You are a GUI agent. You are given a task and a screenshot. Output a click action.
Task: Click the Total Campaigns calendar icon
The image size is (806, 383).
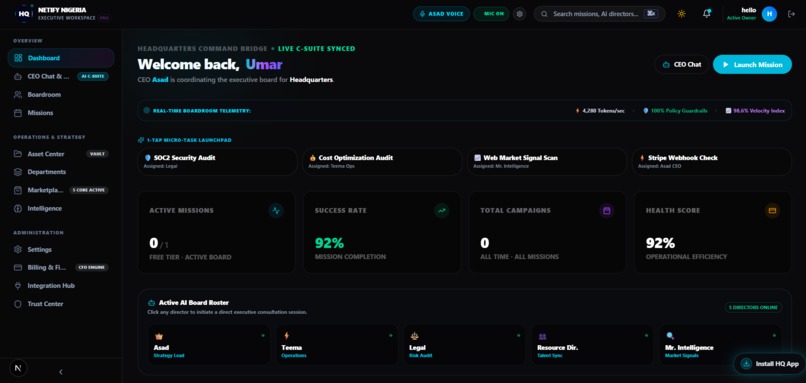tap(607, 210)
